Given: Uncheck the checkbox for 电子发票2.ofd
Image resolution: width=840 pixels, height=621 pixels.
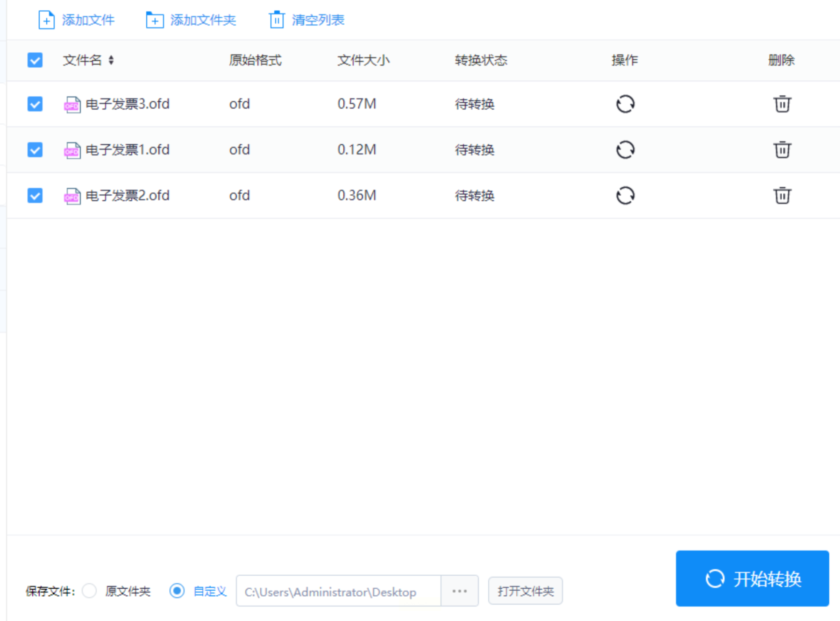Looking at the screenshot, I should (x=35, y=196).
